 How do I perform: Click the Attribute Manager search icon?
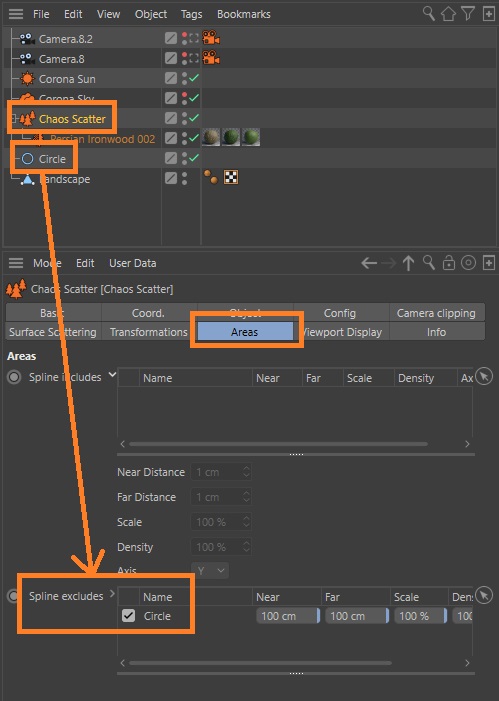click(x=428, y=263)
